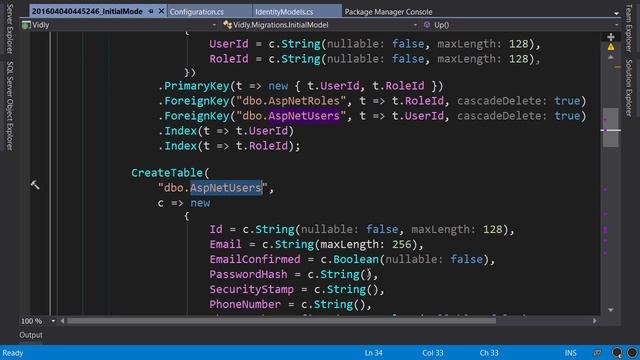The height and width of the screenshot is (360, 640).
Task: Click the Email property name
Action: click(x=225, y=244)
